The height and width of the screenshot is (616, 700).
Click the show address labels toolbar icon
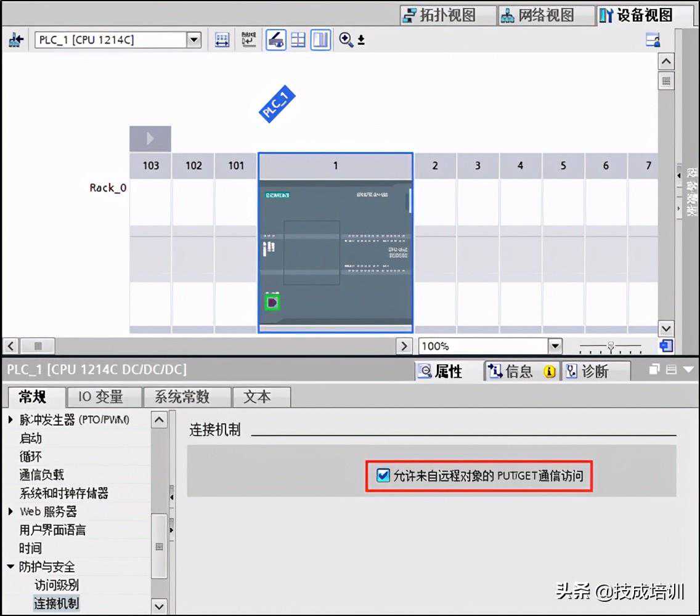click(249, 40)
